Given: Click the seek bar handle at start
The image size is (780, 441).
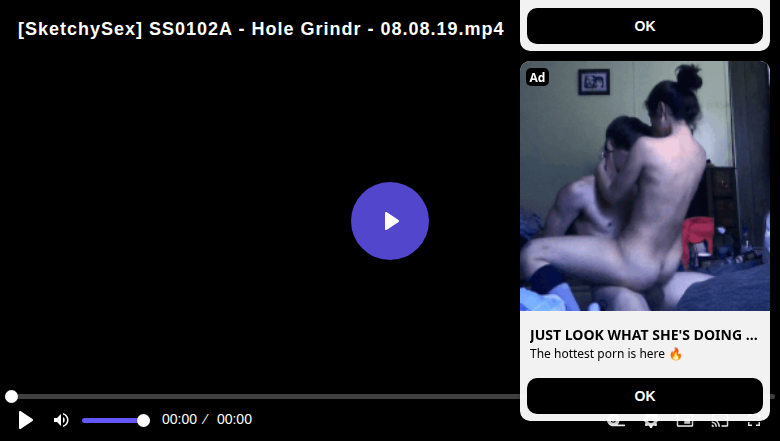Looking at the screenshot, I should coord(11,397).
